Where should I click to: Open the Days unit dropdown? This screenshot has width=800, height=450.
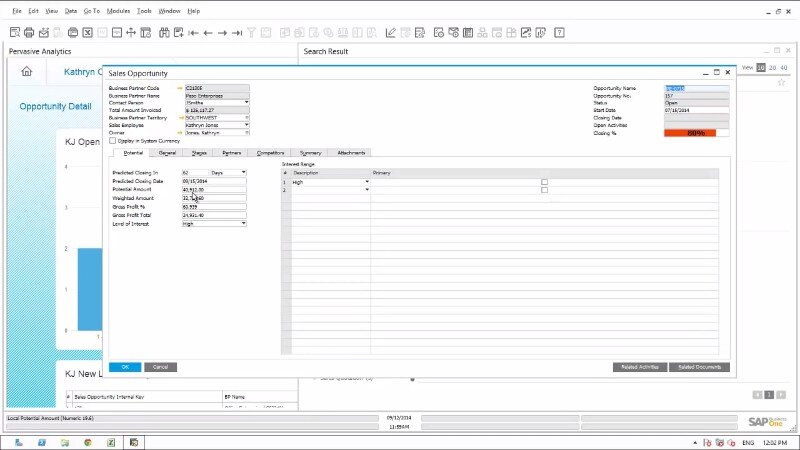(243, 172)
